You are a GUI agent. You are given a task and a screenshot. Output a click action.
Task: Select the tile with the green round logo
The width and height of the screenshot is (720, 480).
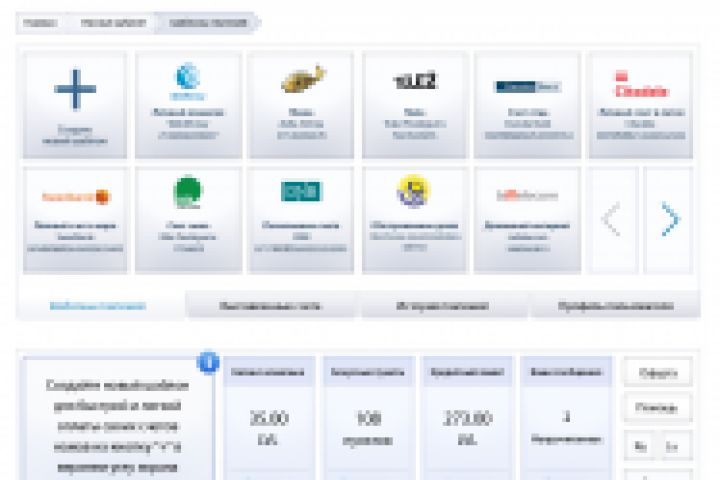click(x=188, y=220)
